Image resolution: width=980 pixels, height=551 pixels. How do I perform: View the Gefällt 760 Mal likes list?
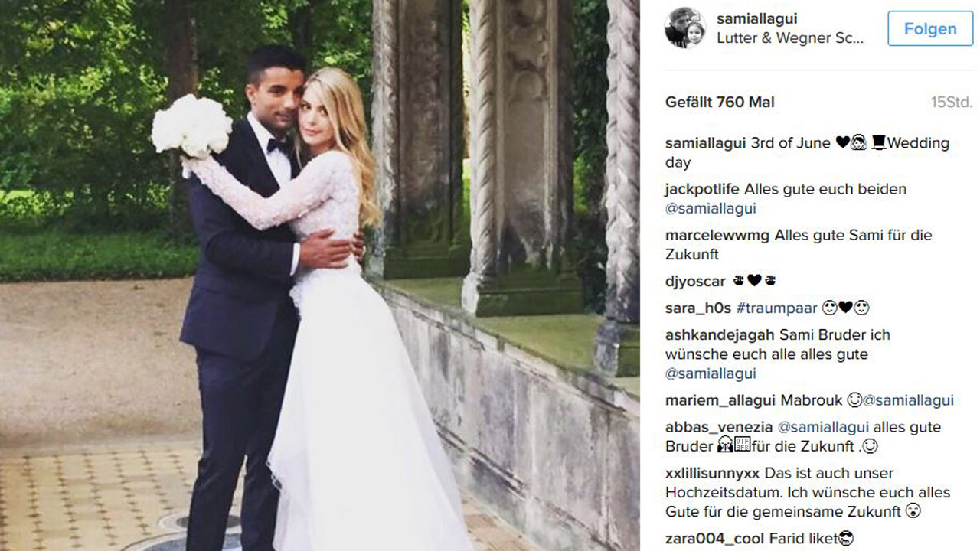pos(720,103)
